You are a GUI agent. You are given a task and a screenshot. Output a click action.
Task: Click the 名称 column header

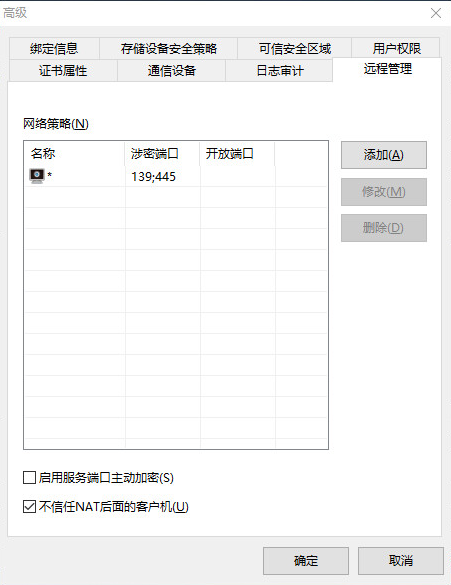point(75,154)
